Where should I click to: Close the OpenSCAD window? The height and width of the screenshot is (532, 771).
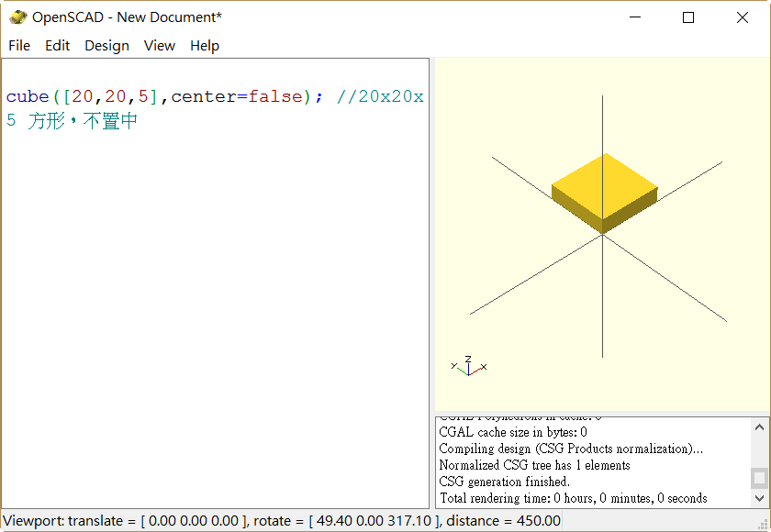coord(742,17)
